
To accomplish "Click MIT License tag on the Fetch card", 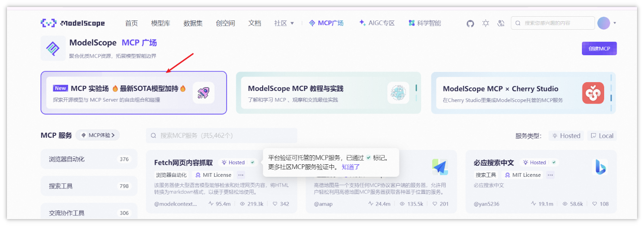I will coord(213,175).
